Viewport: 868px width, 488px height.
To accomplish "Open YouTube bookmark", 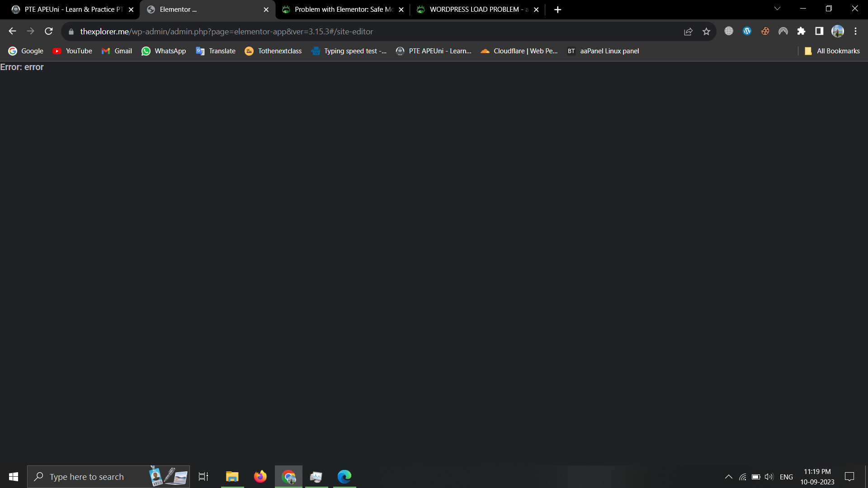I will click(x=72, y=51).
